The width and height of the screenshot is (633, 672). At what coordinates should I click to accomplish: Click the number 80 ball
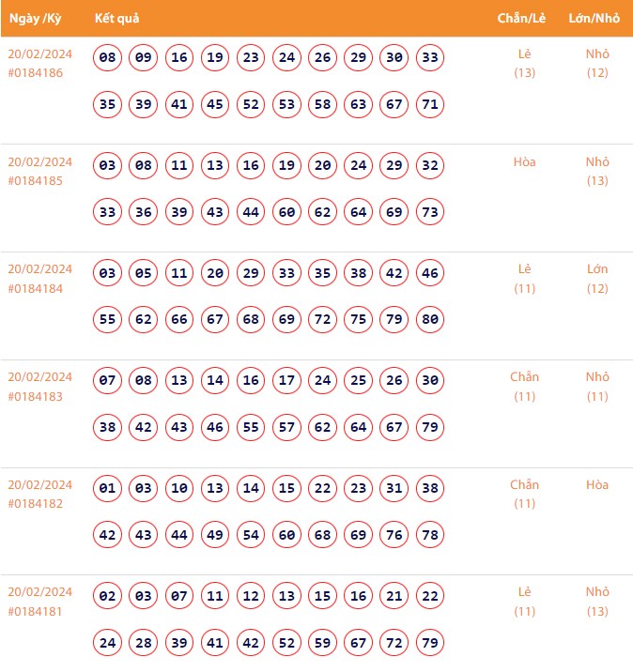[x=430, y=320]
